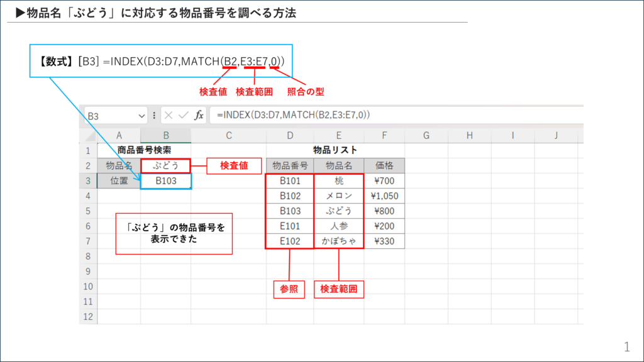Click cell D3 containing B101

tap(290, 181)
